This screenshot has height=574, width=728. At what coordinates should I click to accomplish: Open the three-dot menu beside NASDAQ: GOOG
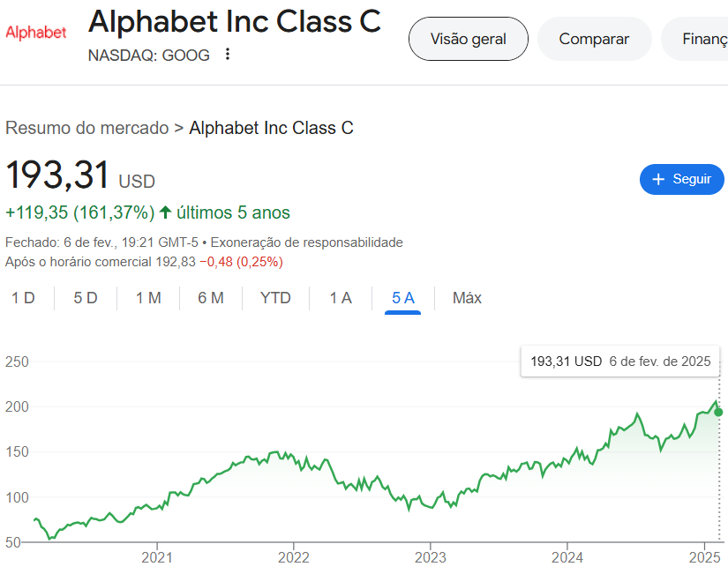[x=228, y=55]
